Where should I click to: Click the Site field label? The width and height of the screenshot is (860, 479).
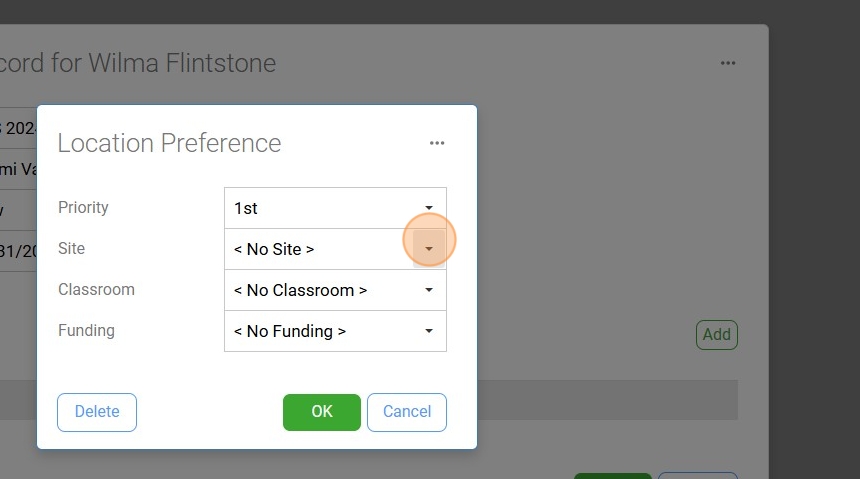point(71,249)
